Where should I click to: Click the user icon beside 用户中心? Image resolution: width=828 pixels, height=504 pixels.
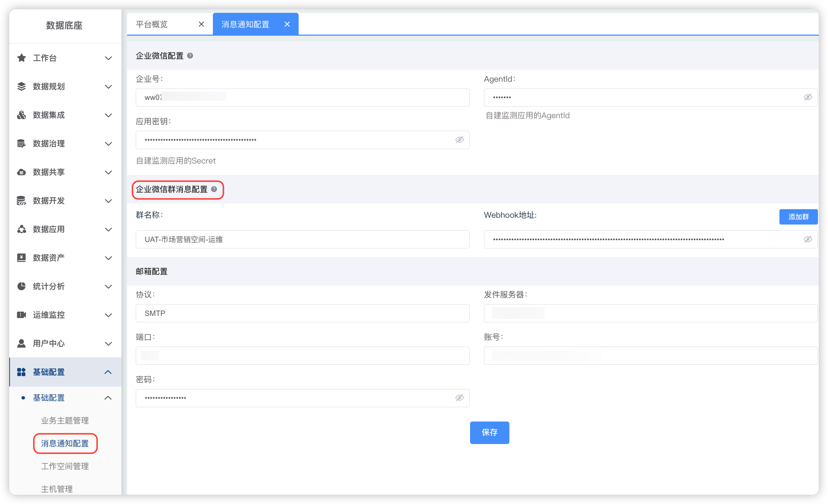coord(21,343)
